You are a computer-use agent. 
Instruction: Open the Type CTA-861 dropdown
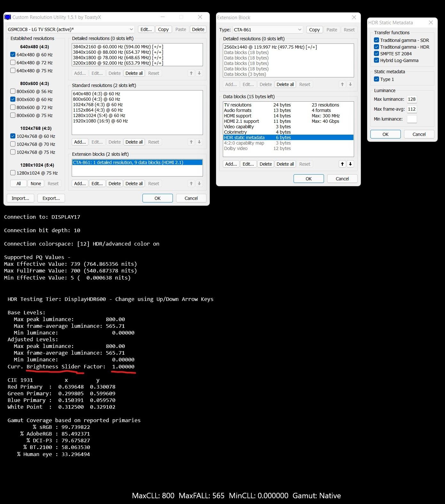268,30
